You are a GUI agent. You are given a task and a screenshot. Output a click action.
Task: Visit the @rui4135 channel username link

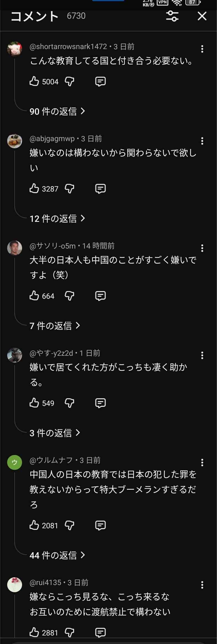pyautogui.click(x=45, y=583)
